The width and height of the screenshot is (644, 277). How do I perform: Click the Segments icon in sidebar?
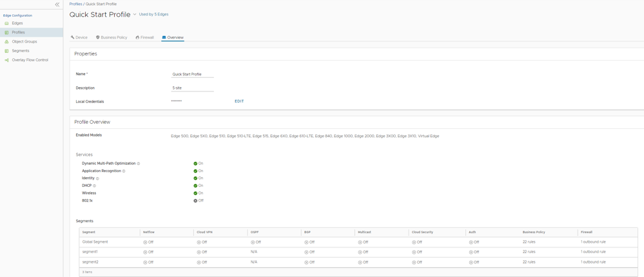click(7, 51)
